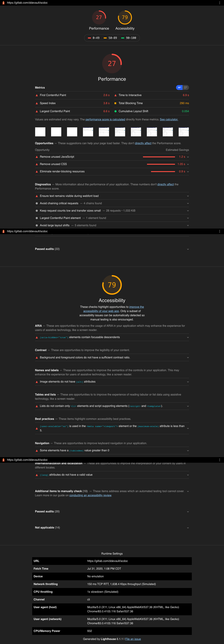Click the red triangle beside the contrast ratio audit
Image resolution: width=224 pixels, height=644 pixels.
[x=37, y=358]
